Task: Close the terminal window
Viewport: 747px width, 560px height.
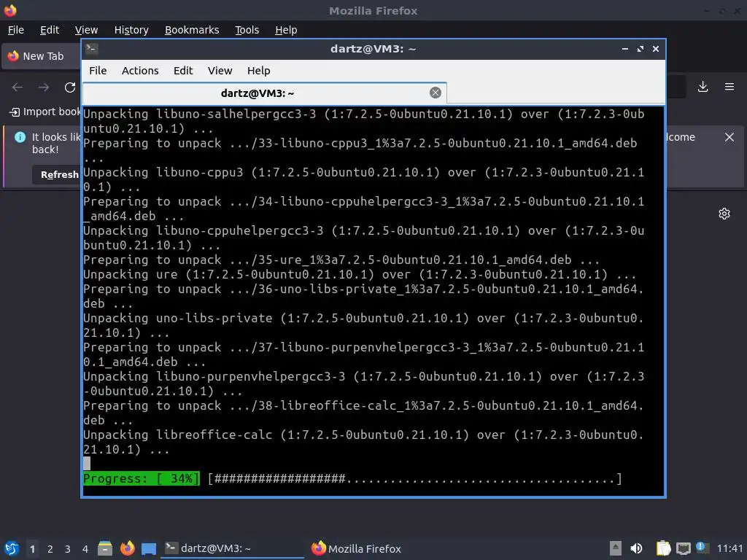Action: [x=656, y=49]
